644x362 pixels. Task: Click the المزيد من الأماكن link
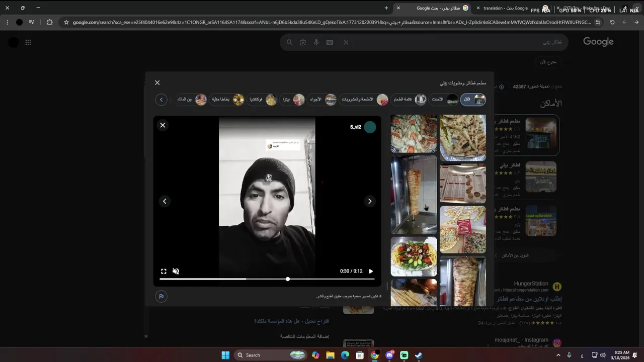click(515, 255)
